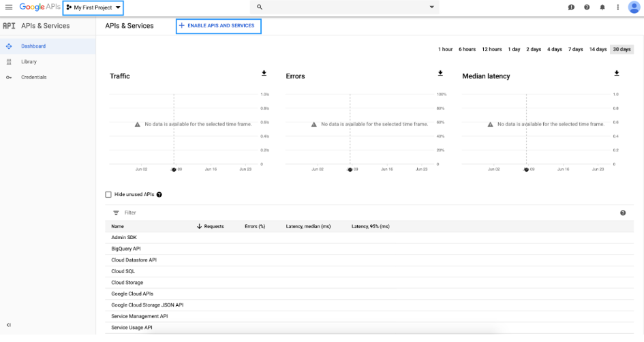Click the Traffic chart warning icon
Image resolution: width=644 pixels, height=342 pixels.
pyautogui.click(x=138, y=124)
